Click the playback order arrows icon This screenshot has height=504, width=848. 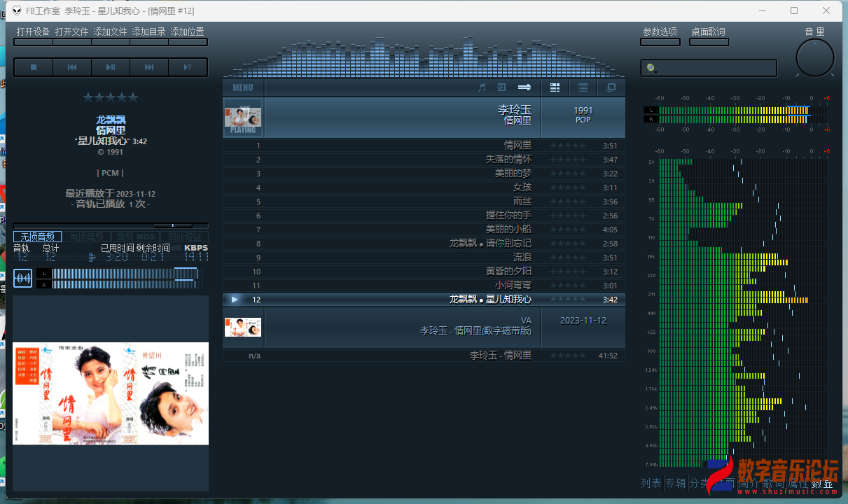click(x=524, y=87)
